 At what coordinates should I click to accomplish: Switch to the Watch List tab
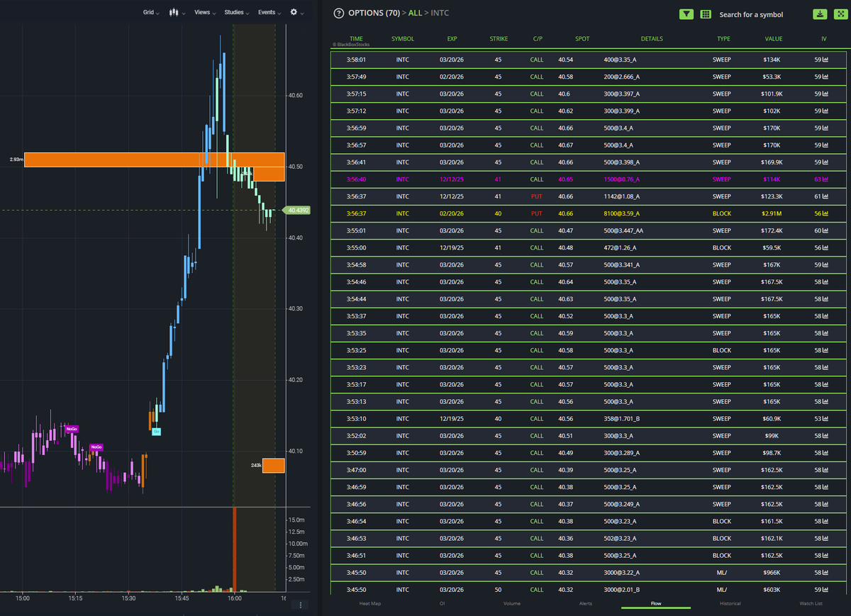[x=811, y=604]
